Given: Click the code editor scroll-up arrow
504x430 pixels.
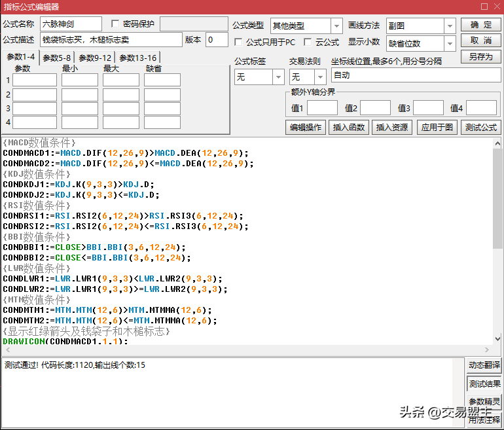Looking at the screenshot, I should coord(497,143).
